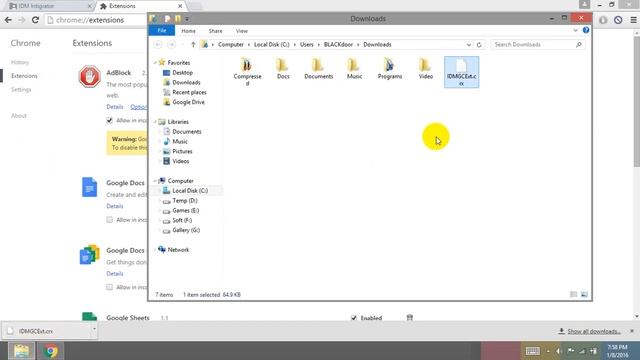Open Explorer help icon

pyautogui.click(x=586, y=30)
